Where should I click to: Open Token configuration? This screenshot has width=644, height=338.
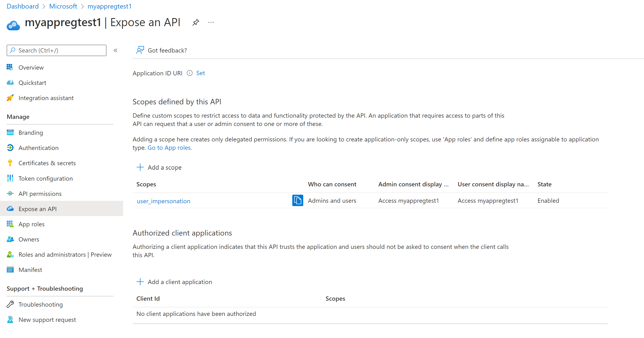(45, 179)
